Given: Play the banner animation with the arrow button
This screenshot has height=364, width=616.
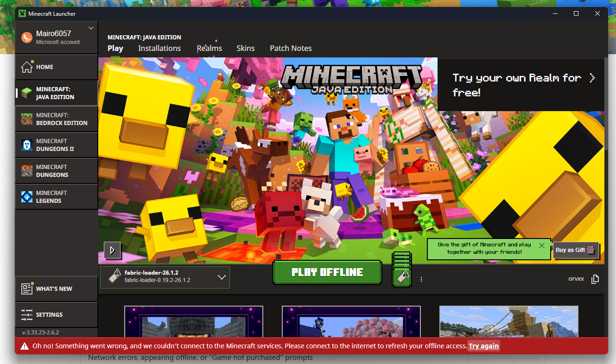Looking at the screenshot, I should (112, 251).
